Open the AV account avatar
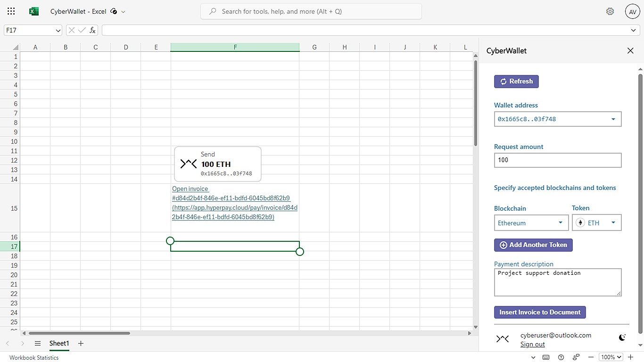Viewport: 644px width, 362px height. (x=632, y=11)
